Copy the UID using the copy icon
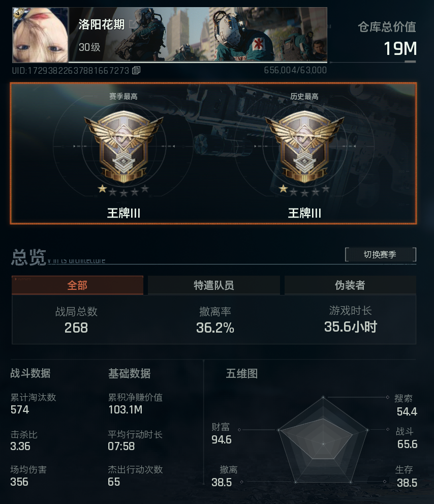Image resolution: width=434 pixels, height=504 pixels. [136, 70]
